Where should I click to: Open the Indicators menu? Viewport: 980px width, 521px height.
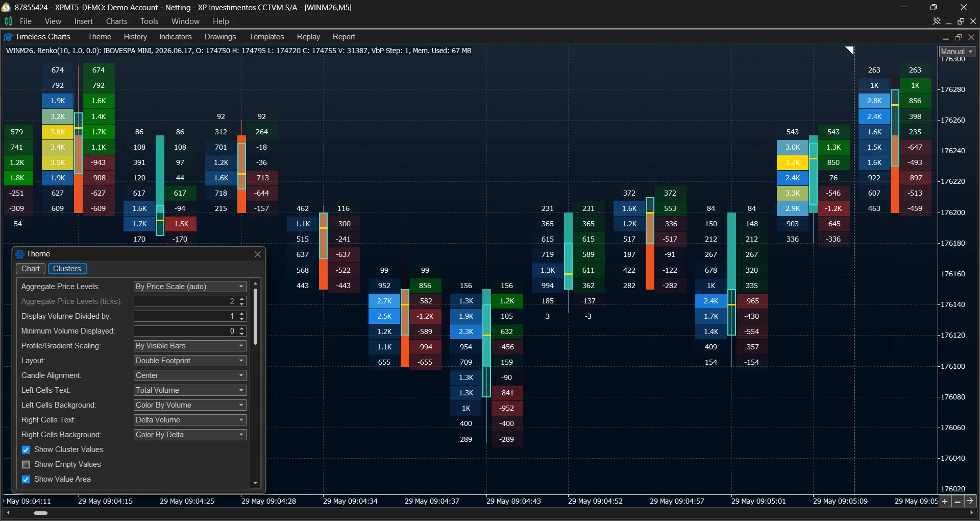pos(176,37)
